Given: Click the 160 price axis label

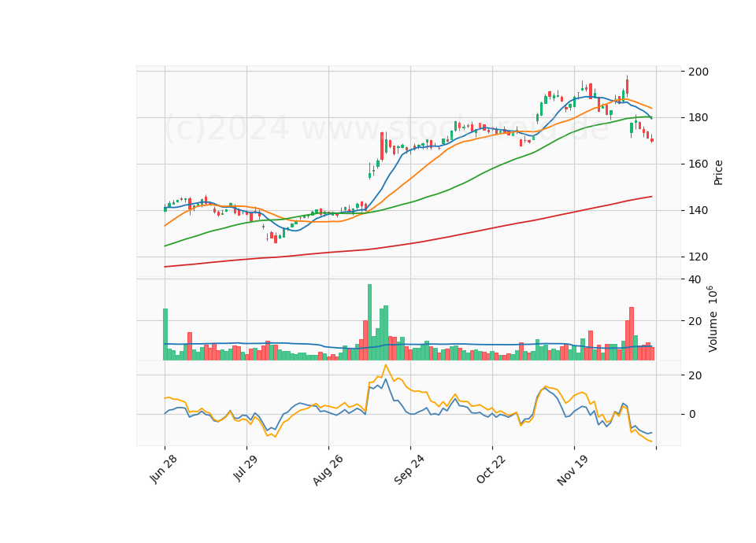Looking at the screenshot, I should point(699,164).
